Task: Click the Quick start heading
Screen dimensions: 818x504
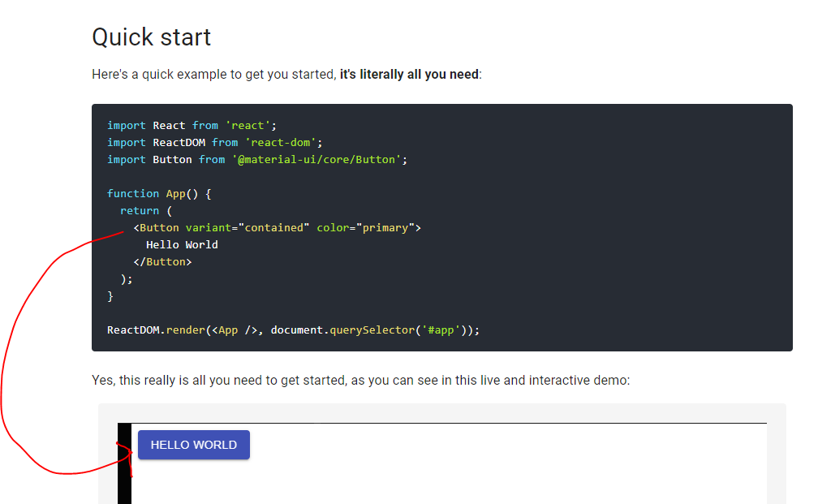Action: pyautogui.click(x=151, y=37)
